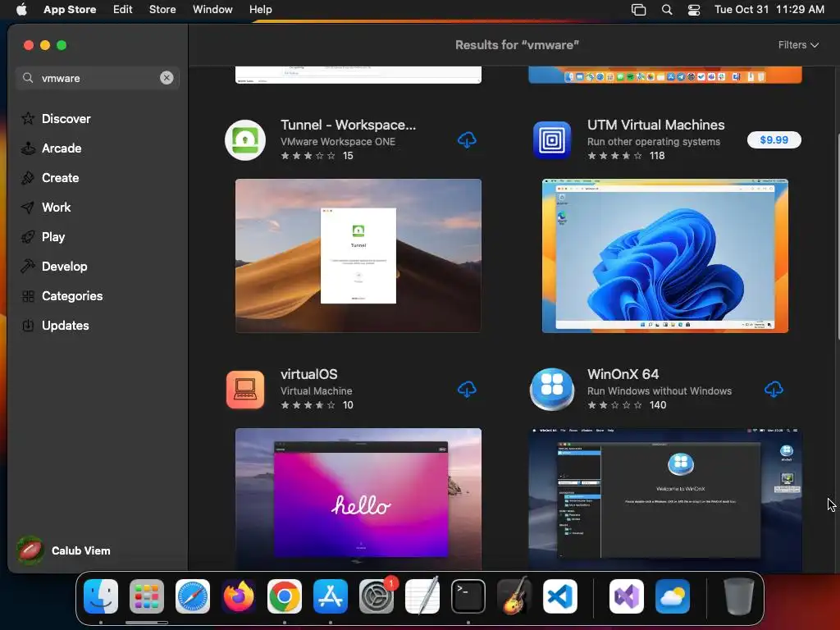Click in the vmware search field
The width and height of the screenshot is (840, 630).
[97, 78]
